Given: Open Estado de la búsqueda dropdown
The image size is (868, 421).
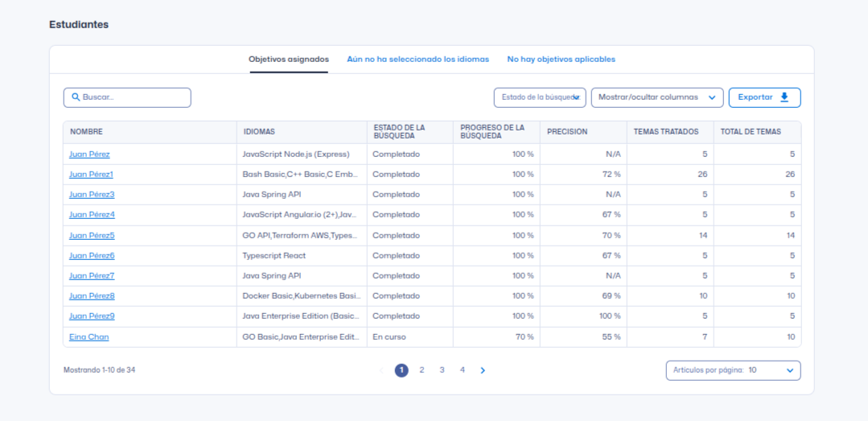Looking at the screenshot, I should click(539, 97).
